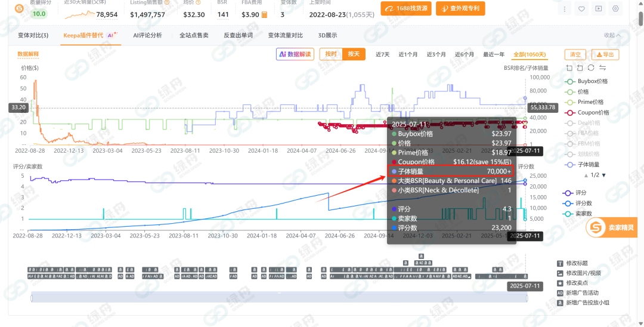Click the 新增广告投放小组 legend icon

tap(560, 303)
